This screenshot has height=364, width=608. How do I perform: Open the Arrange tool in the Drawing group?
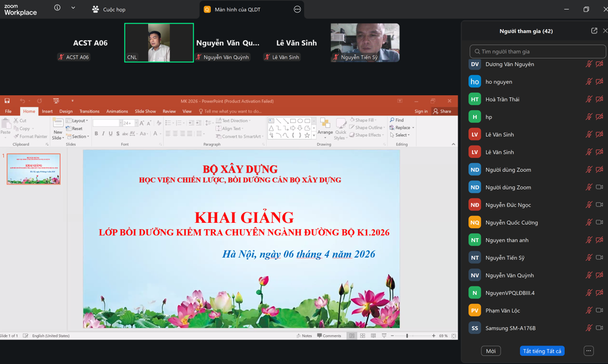325,129
